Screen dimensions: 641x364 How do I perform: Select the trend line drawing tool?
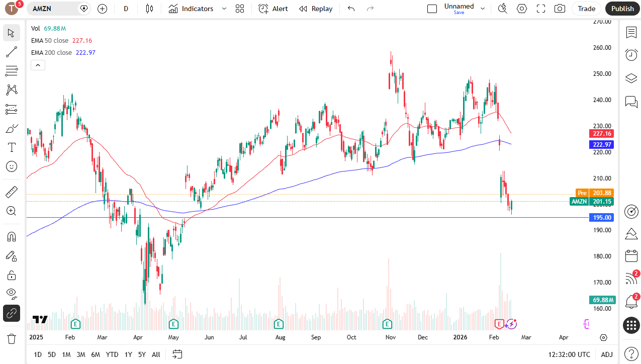pyautogui.click(x=12, y=51)
